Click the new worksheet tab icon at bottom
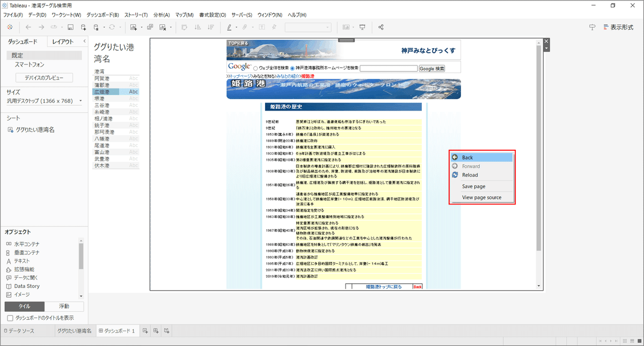This screenshot has height=346, width=644. click(145, 331)
